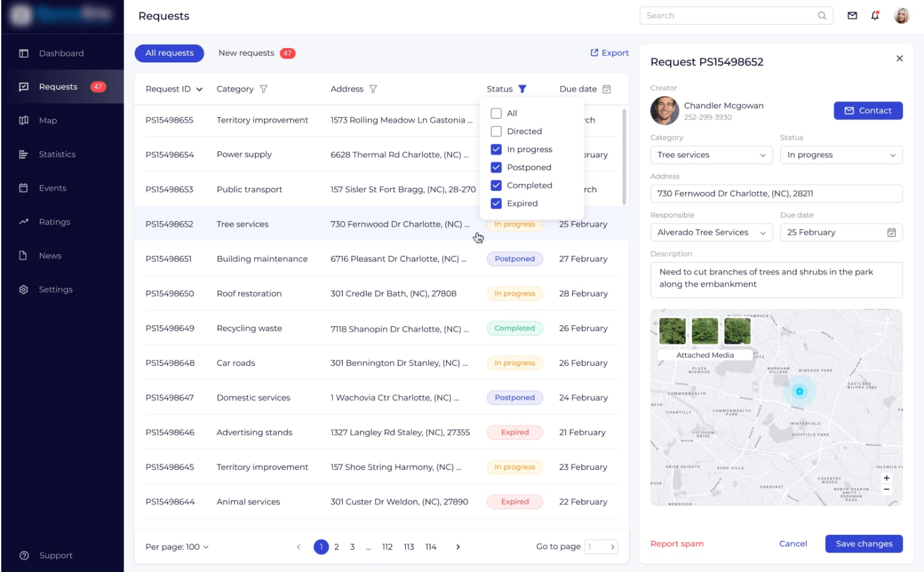Screen dimensions: 924x572
Task: Click the search magnifier icon
Action: click(x=822, y=16)
